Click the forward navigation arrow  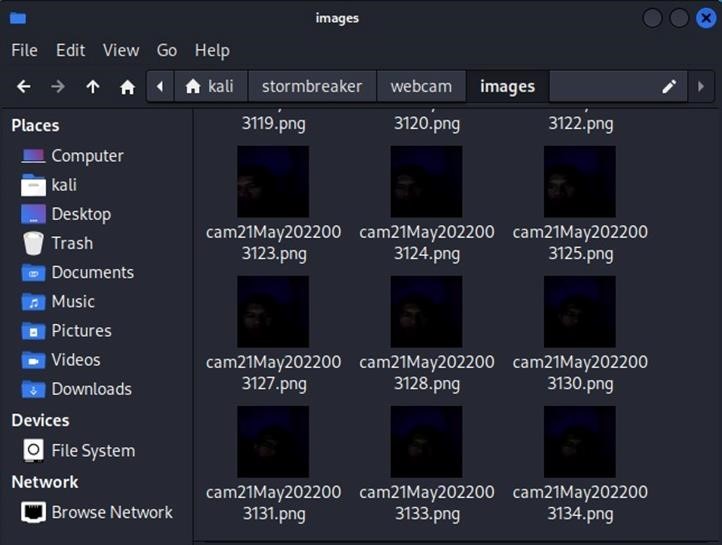[58, 87]
